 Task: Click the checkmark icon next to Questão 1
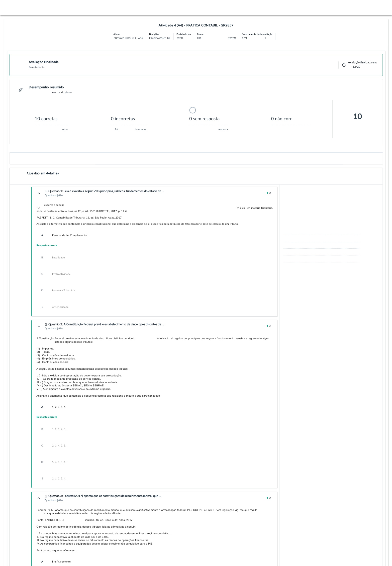click(46, 191)
